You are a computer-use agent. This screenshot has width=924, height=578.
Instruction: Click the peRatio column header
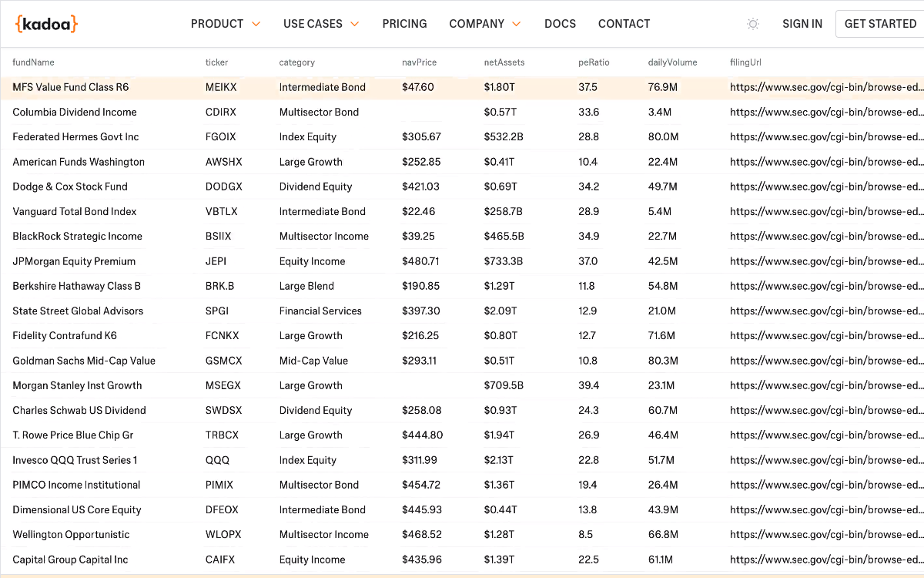594,62
